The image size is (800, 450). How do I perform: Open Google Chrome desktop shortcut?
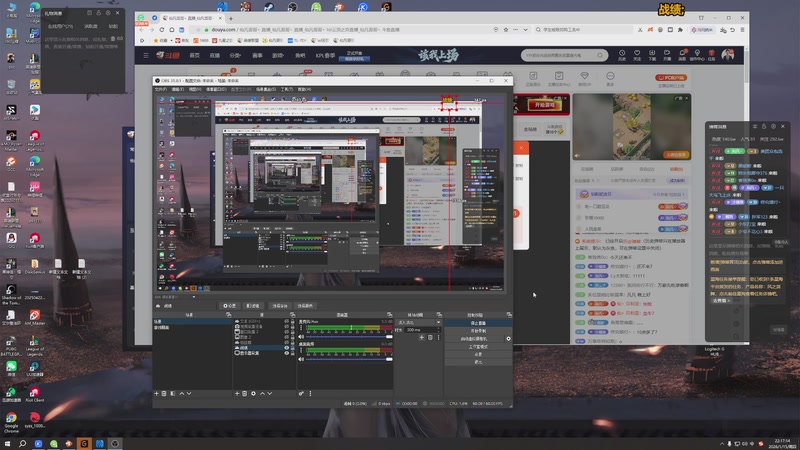click(x=11, y=421)
